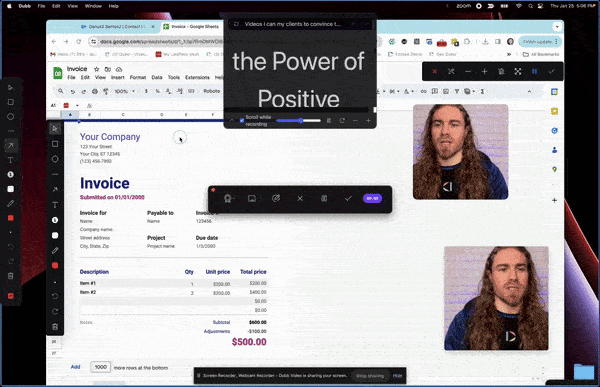Click trash icon in screen-edge annotation toolbar
This screenshot has height=387, width=600.
tap(11, 276)
